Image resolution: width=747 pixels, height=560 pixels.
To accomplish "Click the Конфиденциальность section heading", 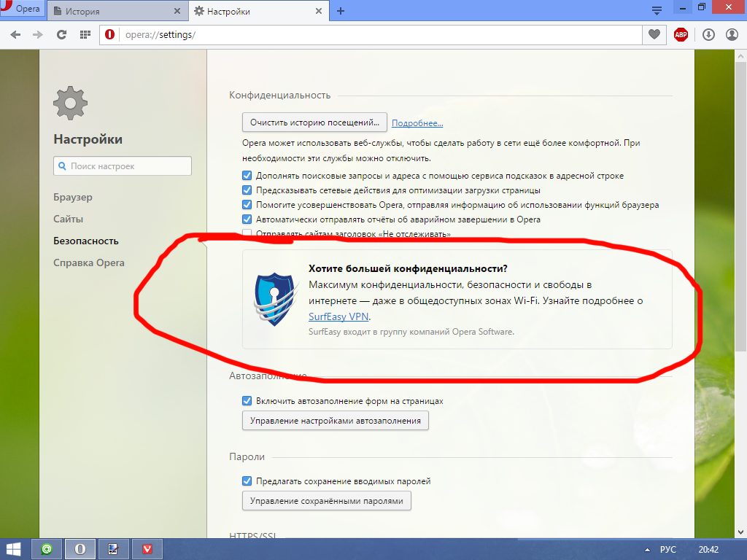I will pyautogui.click(x=279, y=96).
